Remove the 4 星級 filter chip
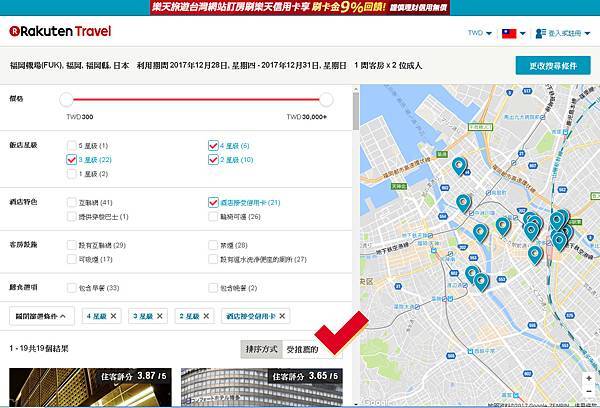The width and height of the screenshot is (600, 408). [x=113, y=316]
